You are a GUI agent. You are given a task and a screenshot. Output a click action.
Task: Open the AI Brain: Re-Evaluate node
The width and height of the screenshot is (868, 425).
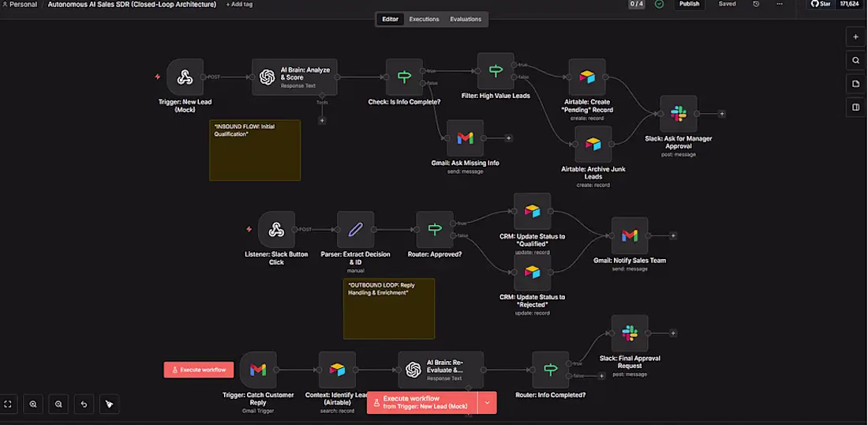(440, 370)
